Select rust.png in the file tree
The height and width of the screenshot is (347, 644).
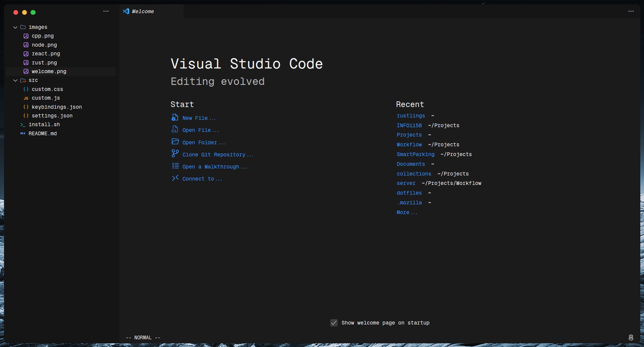click(61, 63)
